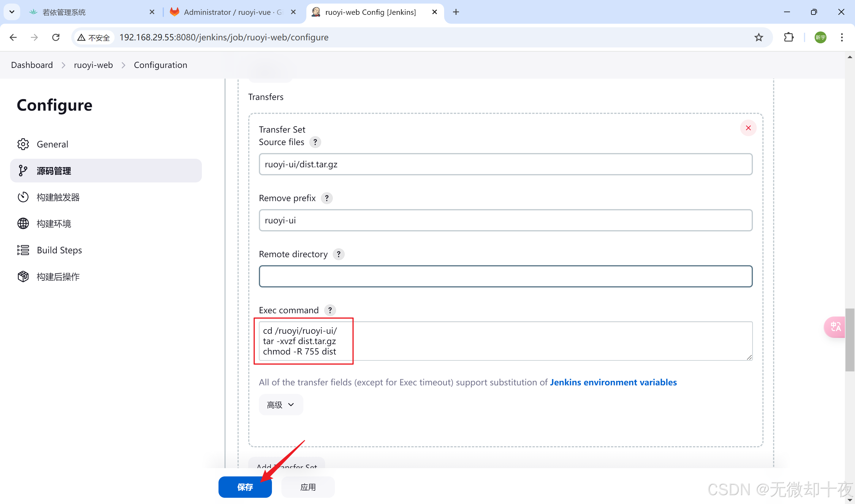Image resolution: width=855 pixels, height=504 pixels.
Task: Reload the Jenkins configure page
Action: 56,37
